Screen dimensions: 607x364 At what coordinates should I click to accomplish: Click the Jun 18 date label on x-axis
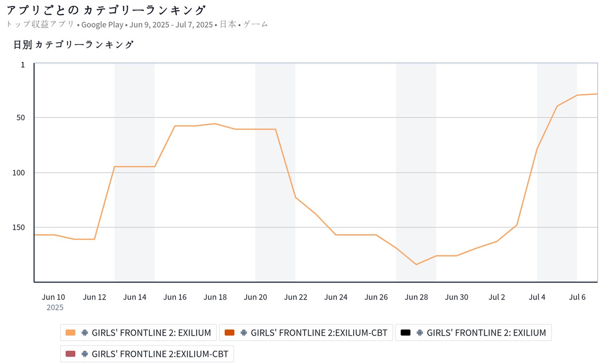click(x=215, y=297)
